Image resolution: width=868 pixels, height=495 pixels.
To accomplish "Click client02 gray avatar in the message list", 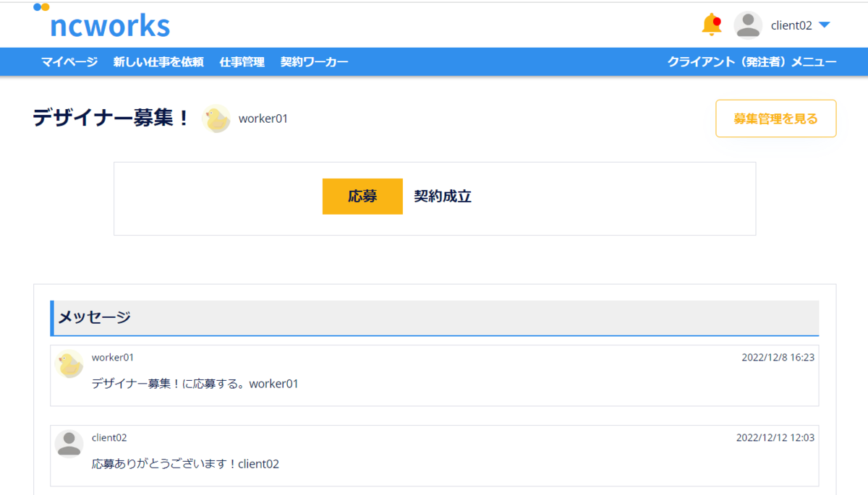I will [x=69, y=444].
